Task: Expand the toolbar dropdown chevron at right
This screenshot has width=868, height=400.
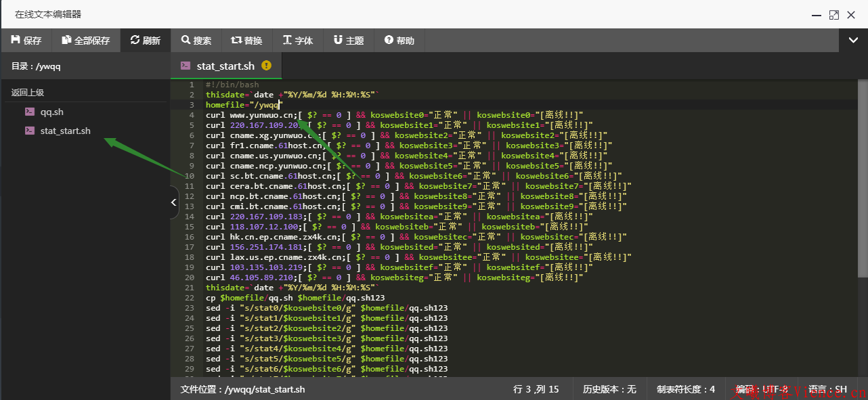Action: (x=852, y=41)
